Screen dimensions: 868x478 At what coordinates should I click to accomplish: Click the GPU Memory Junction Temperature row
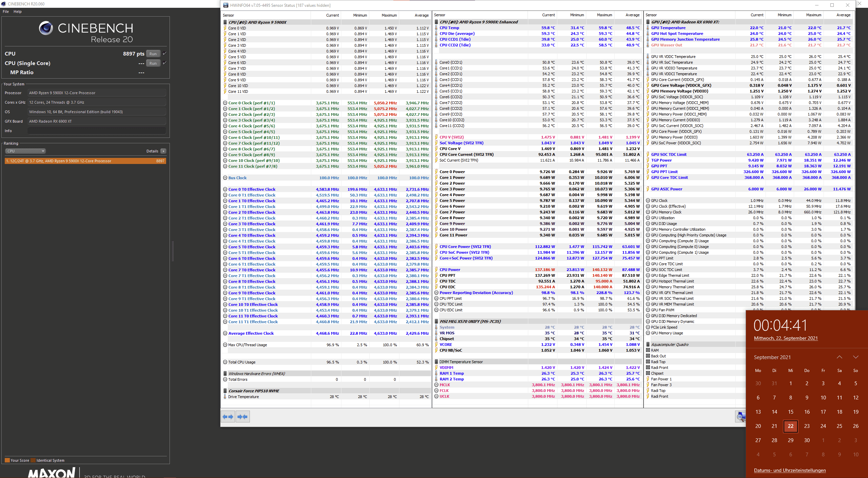749,39
